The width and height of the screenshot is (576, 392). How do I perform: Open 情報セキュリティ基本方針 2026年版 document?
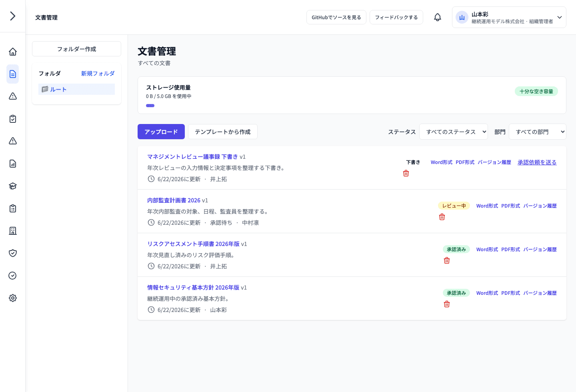coord(193,288)
